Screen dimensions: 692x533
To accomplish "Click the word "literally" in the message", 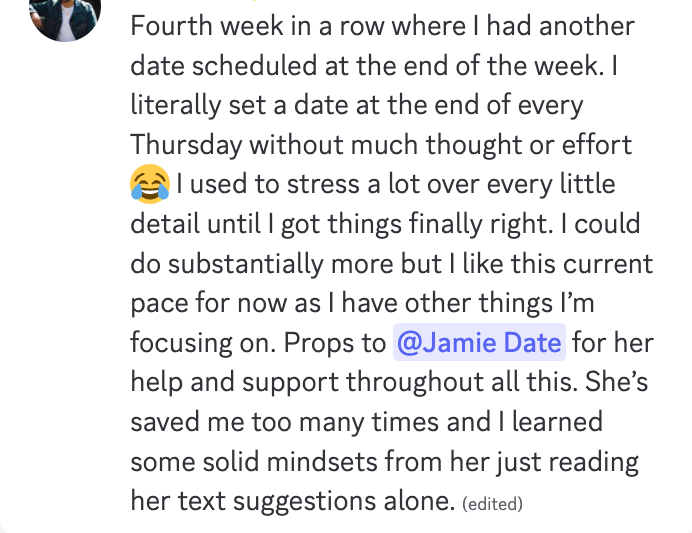I will [x=176, y=106].
